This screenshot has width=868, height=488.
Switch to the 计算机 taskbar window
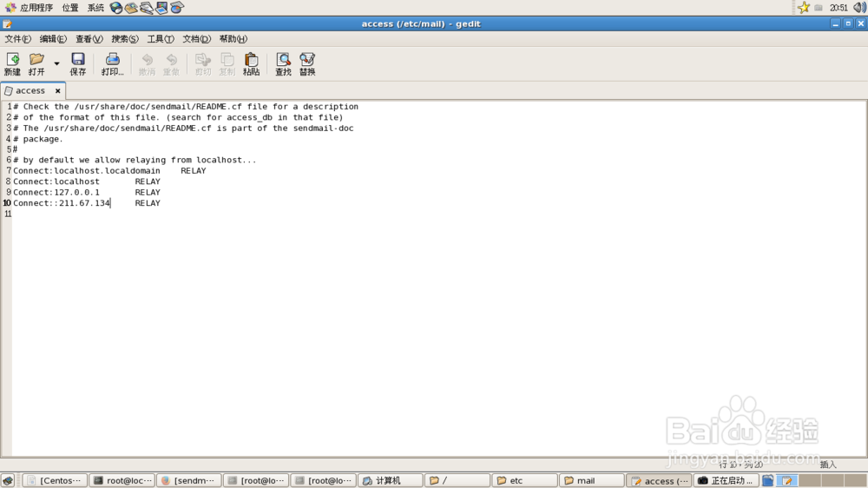(391, 480)
